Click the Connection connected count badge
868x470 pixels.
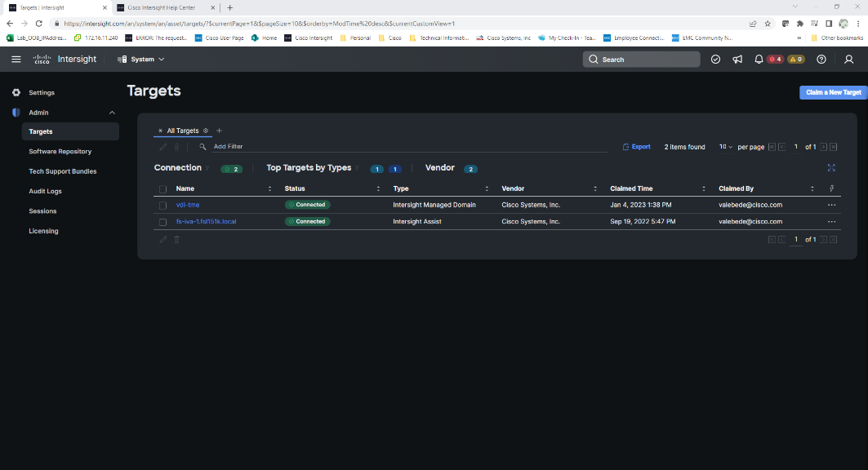231,169
